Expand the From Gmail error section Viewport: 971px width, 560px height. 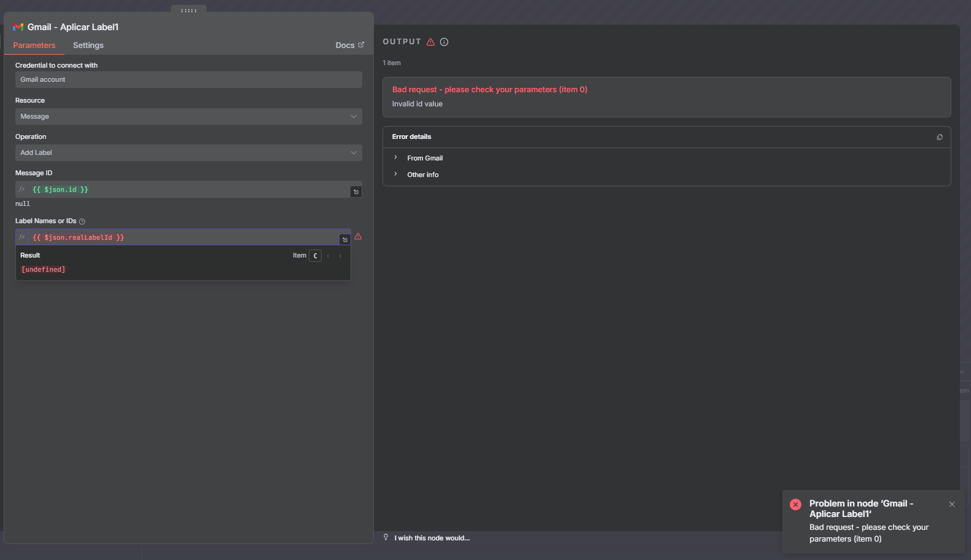[x=424, y=158]
